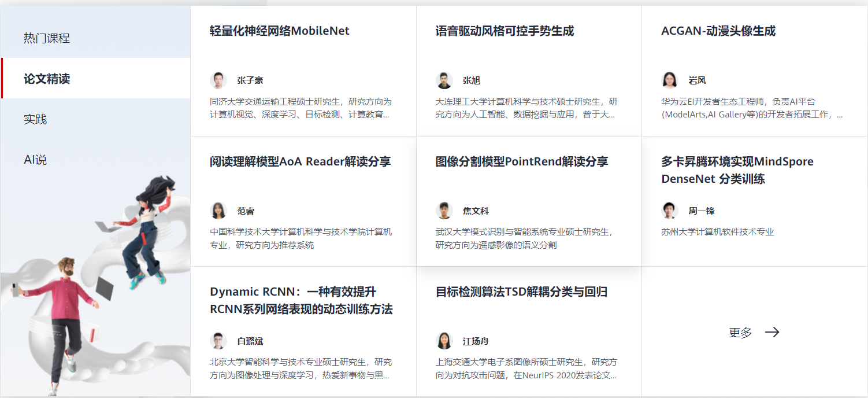
Task: Click 张子豪's instructor avatar
Action: 219,80
